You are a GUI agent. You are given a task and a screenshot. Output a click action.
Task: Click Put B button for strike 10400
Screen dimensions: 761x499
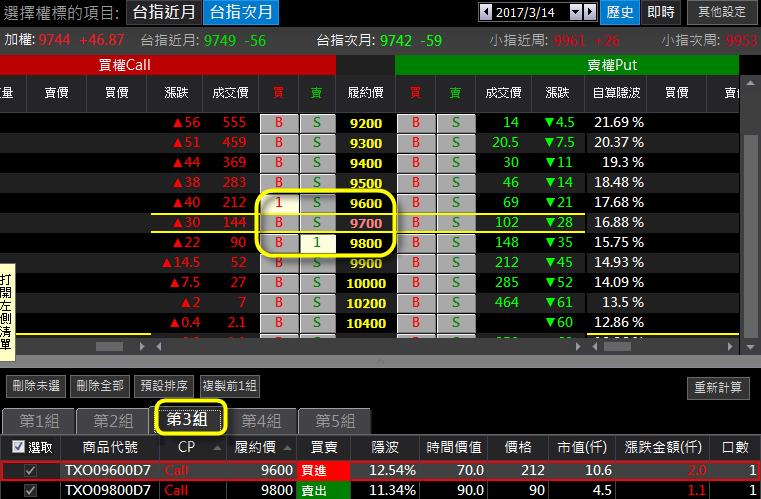(x=415, y=322)
